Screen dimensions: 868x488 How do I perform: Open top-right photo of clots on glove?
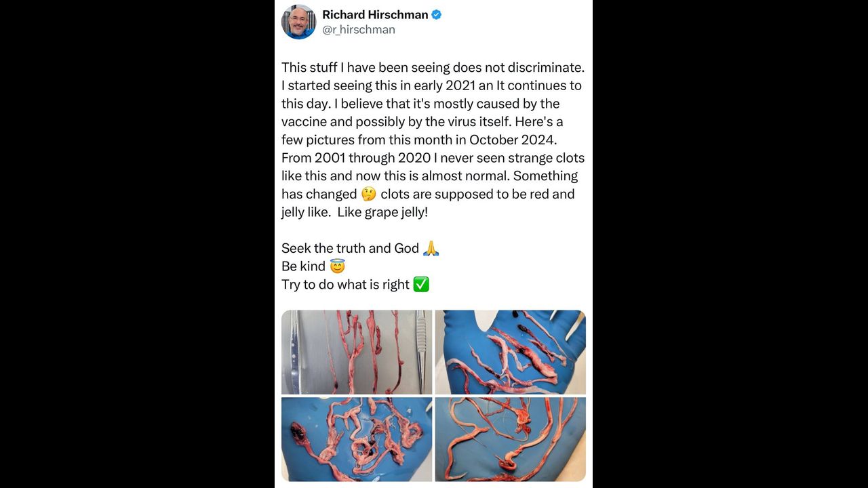click(x=510, y=352)
